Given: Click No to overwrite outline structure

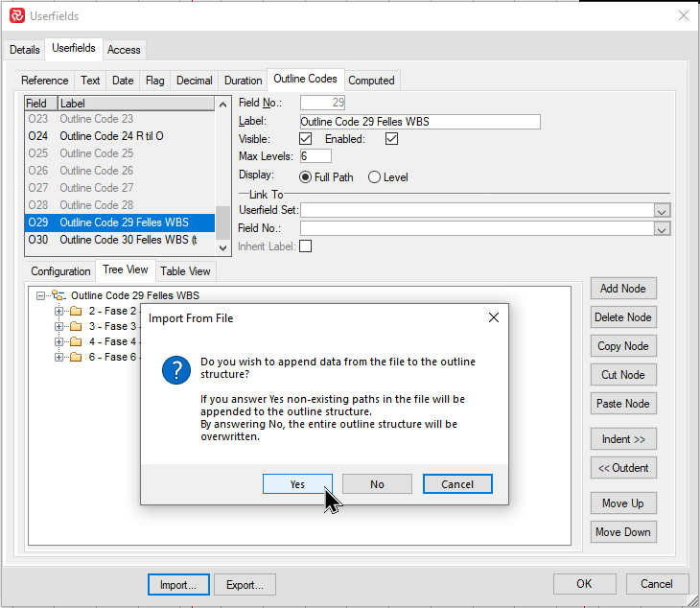Looking at the screenshot, I should [x=377, y=484].
